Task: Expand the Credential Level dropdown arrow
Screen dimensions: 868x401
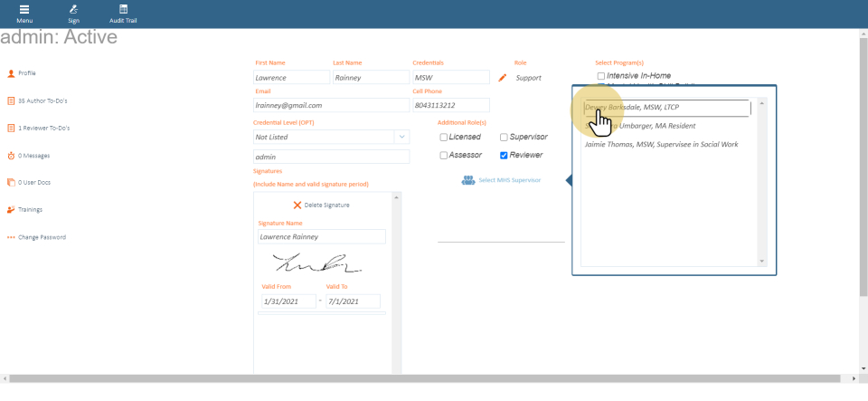Action: pos(401,137)
